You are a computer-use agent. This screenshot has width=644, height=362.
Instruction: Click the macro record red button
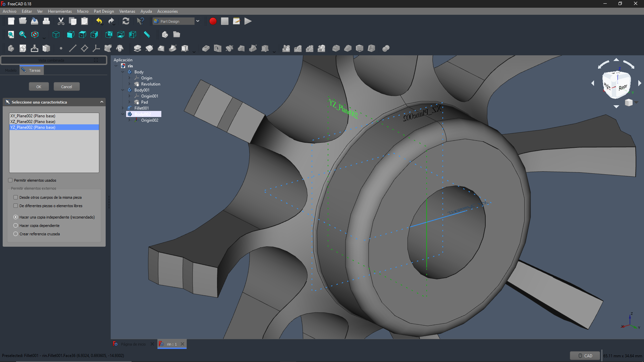(213, 21)
